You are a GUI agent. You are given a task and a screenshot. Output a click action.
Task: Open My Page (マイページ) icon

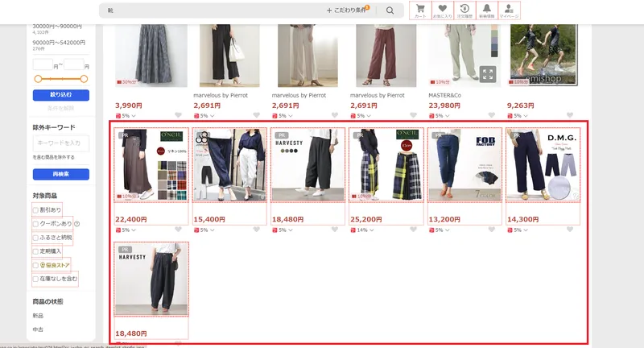(x=509, y=10)
